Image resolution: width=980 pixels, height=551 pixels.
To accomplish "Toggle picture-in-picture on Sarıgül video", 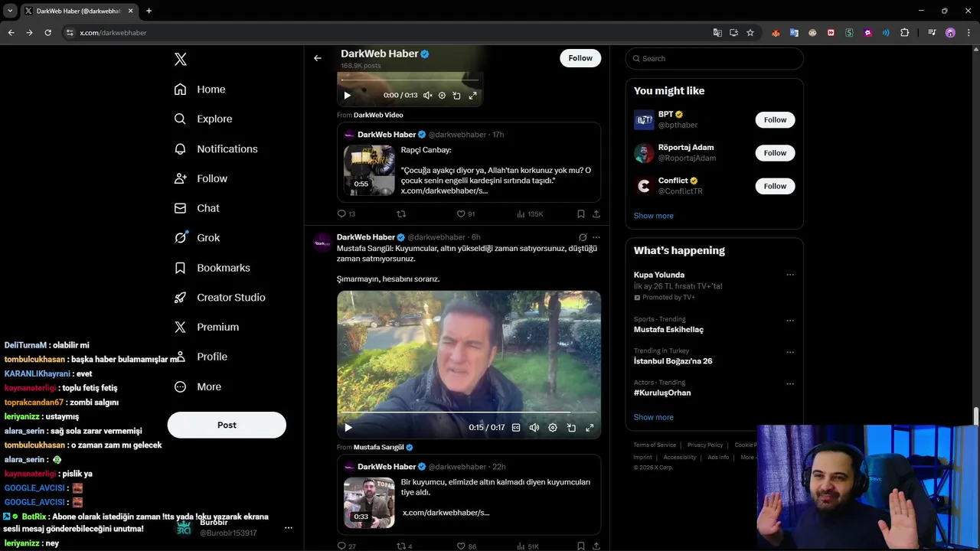I will [x=571, y=428].
